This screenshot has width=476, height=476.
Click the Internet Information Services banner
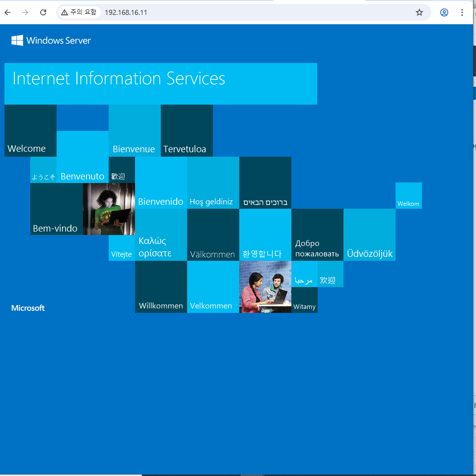coord(161,84)
